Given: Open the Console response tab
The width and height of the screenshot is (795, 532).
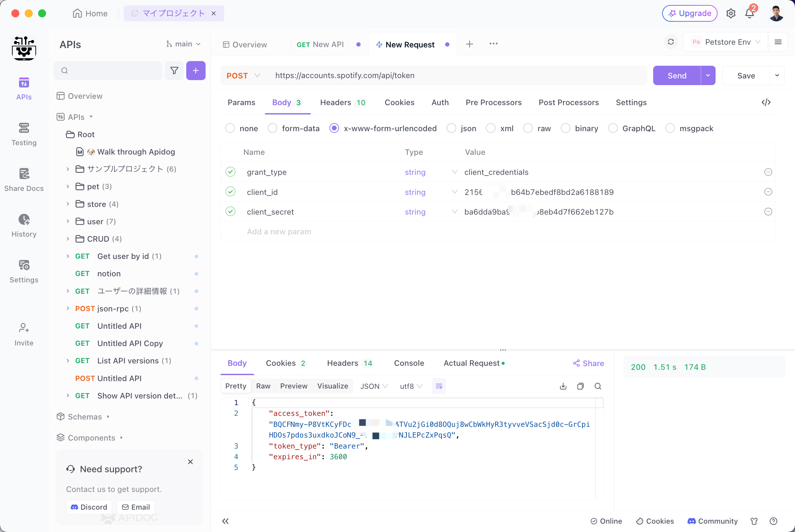Looking at the screenshot, I should click(409, 363).
